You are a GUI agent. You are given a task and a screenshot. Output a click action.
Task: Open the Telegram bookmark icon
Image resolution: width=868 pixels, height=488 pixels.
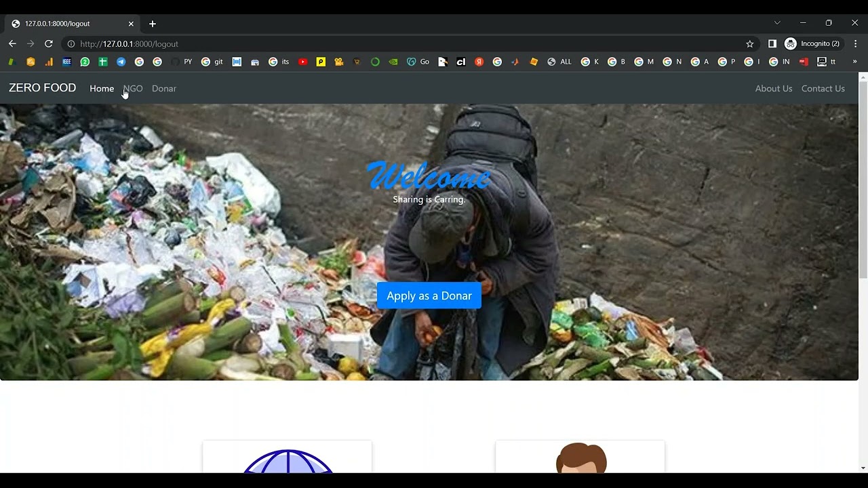point(121,62)
